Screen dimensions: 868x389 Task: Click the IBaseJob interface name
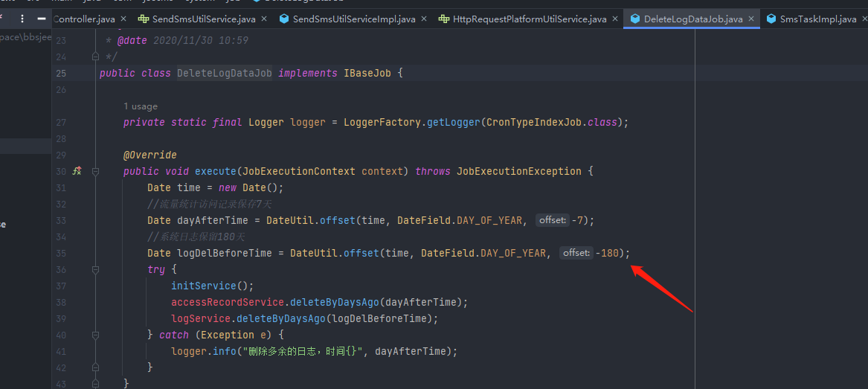tap(367, 73)
